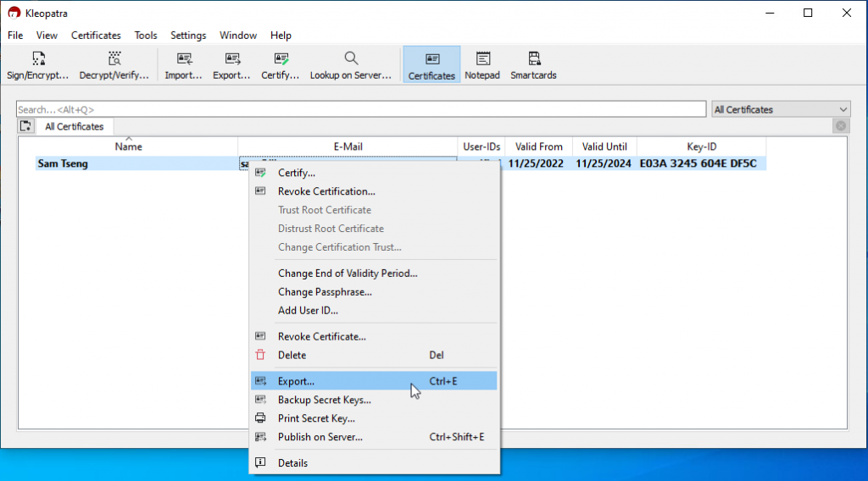
Task: Click the Key-ID E03A 3245 604E DF5C
Action: 698,163
